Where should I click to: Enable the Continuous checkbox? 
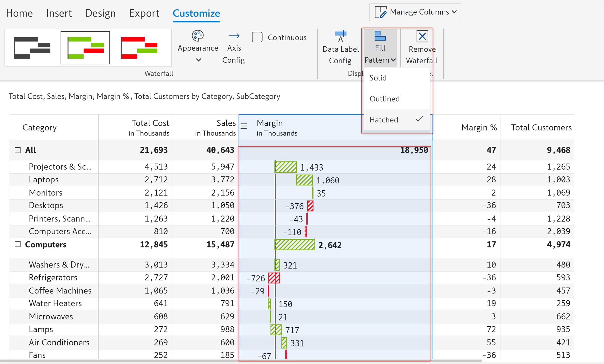(257, 37)
